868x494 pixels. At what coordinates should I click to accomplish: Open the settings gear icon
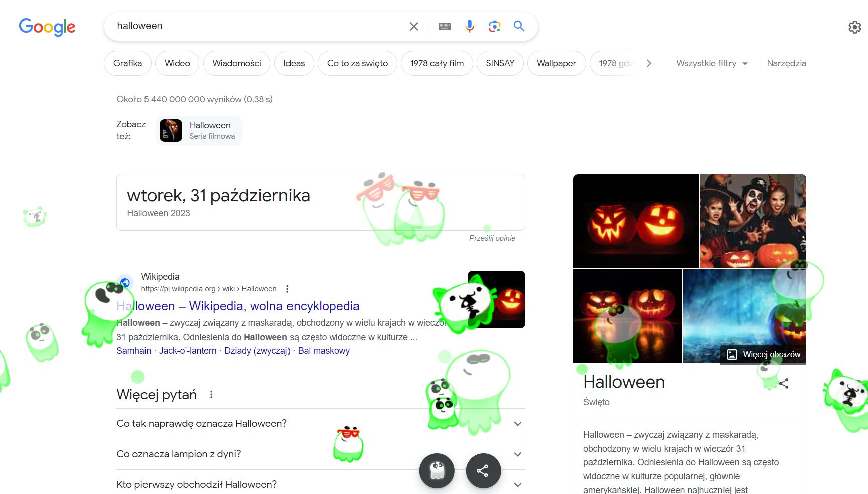click(854, 27)
